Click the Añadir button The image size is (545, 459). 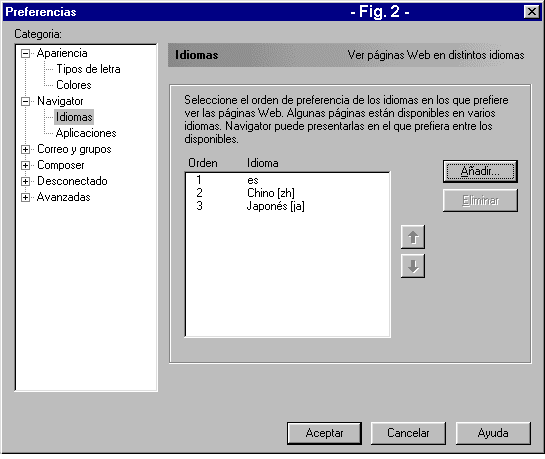click(480, 171)
